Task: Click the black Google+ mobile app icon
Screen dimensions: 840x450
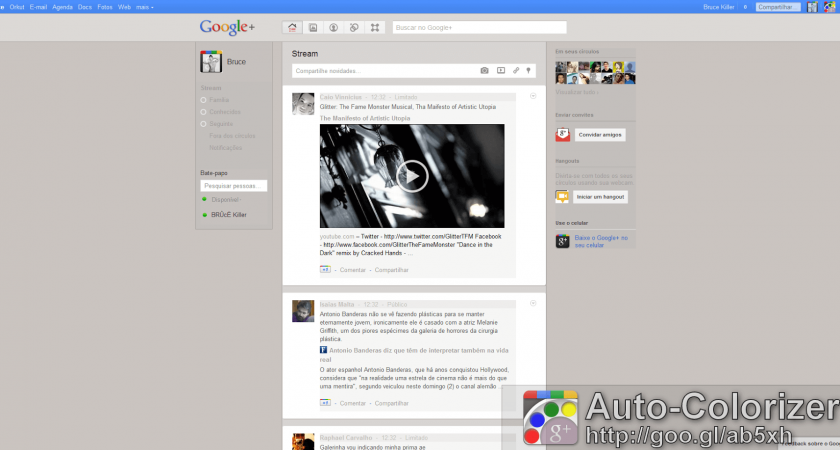Action: tap(562, 241)
